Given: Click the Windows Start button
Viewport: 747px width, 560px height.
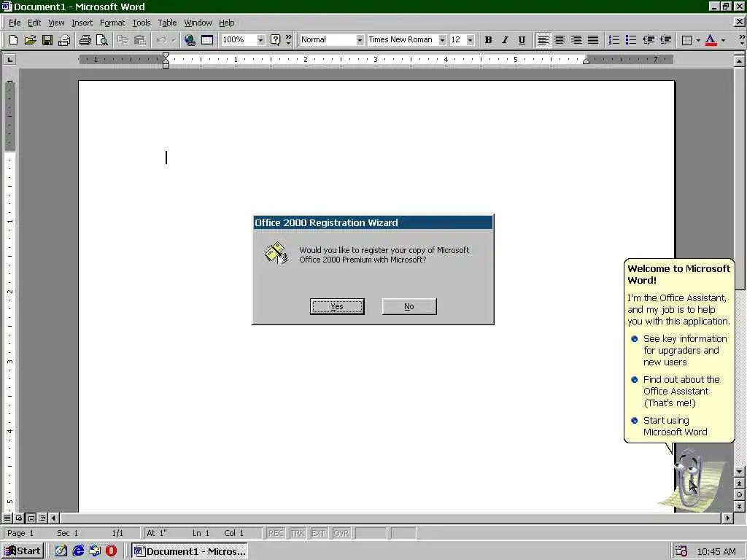Looking at the screenshot, I should [x=23, y=551].
